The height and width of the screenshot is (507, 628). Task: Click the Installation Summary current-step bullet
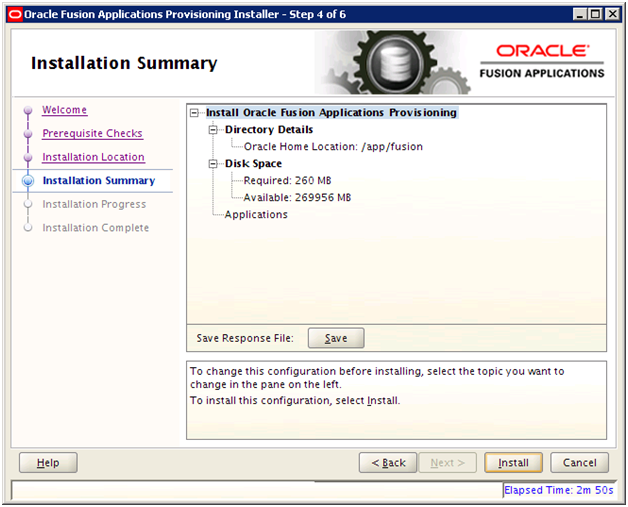28,181
